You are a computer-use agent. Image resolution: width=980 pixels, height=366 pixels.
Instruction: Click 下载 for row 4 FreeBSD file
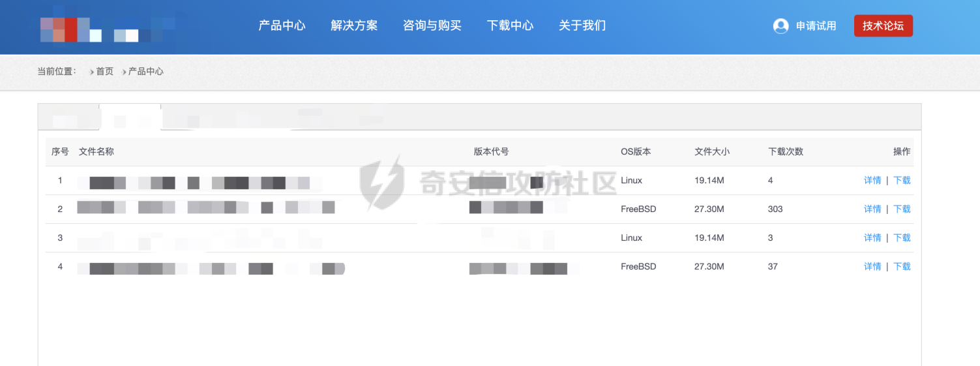pyautogui.click(x=902, y=266)
